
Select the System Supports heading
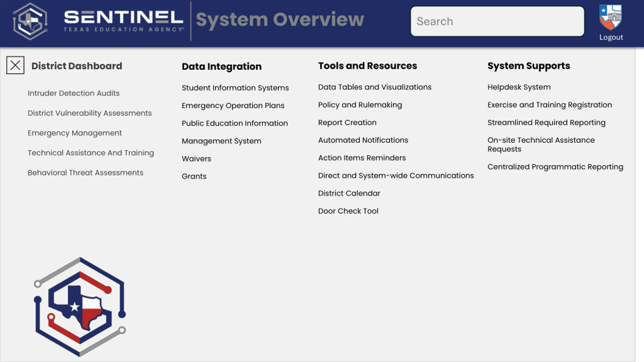pyautogui.click(x=529, y=66)
